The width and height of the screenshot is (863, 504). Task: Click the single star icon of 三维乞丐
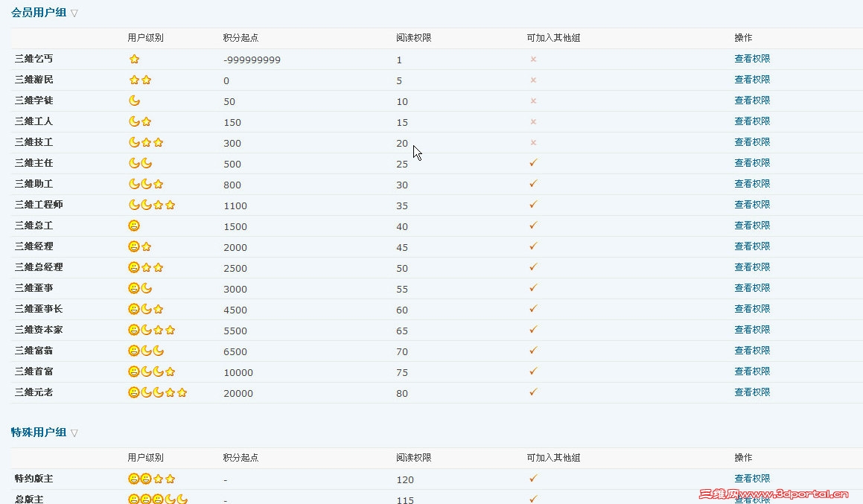coord(134,59)
